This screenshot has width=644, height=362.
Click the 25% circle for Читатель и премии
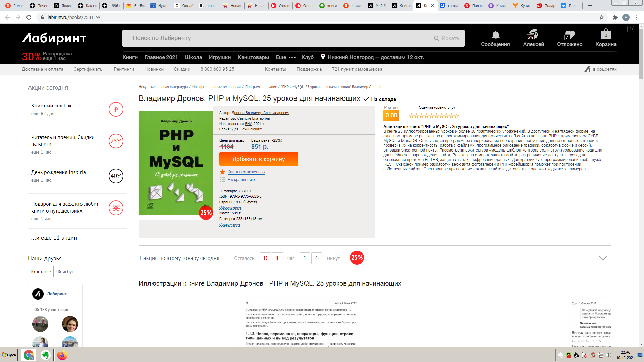coord(116,141)
